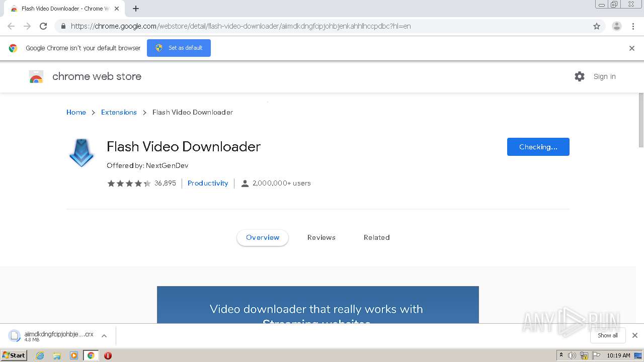
Task: Click the Flash Video Downloader extension icon
Action: (x=82, y=153)
